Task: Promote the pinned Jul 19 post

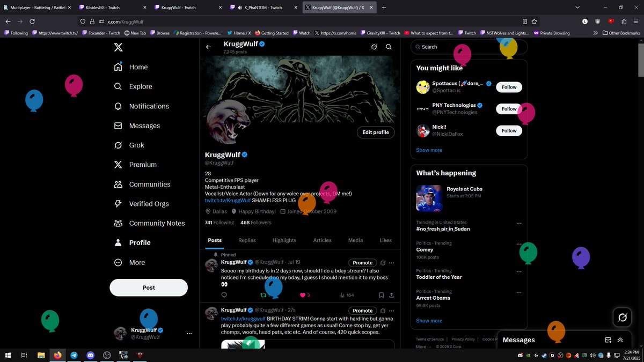Action: (x=363, y=263)
